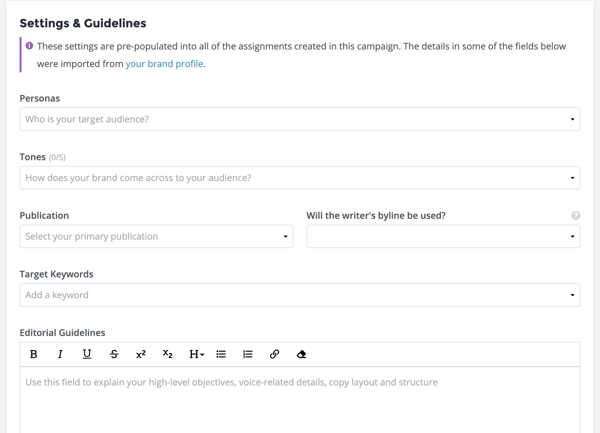Click the Underline formatting icon

[87, 354]
